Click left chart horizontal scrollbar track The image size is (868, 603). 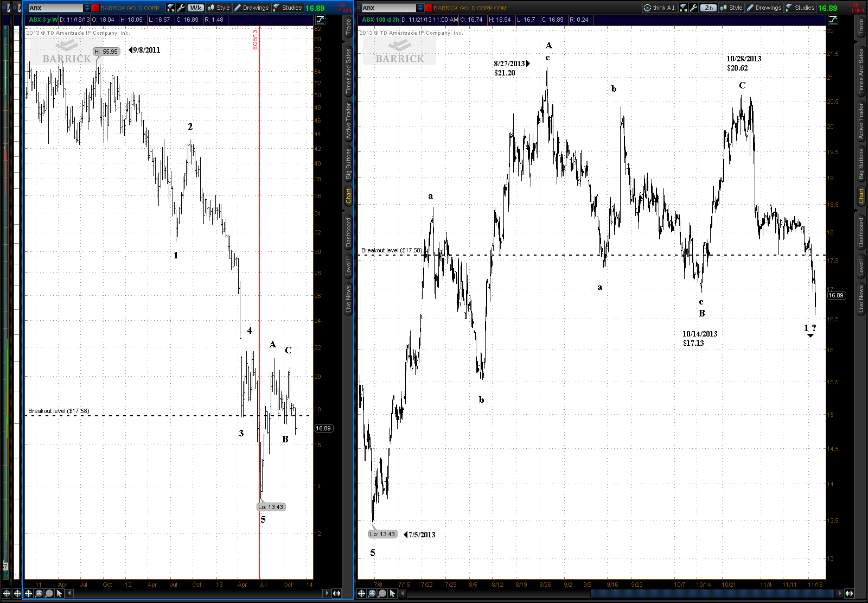coord(197,593)
